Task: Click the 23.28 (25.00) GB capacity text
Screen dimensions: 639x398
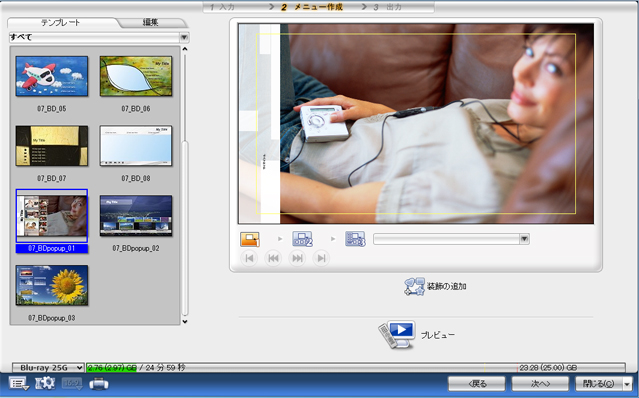Action: coord(548,368)
